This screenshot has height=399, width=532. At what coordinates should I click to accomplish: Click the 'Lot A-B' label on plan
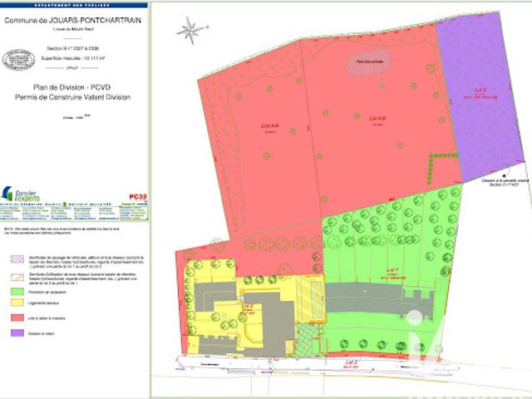point(377,118)
